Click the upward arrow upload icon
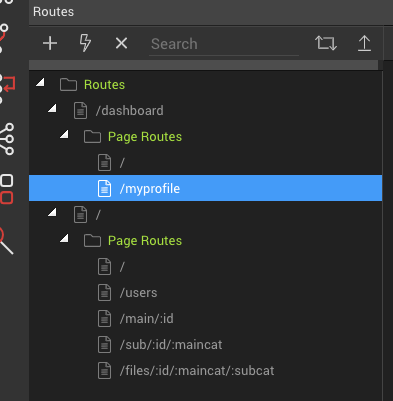The width and height of the screenshot is (393, 401). [x=364, y=43]
